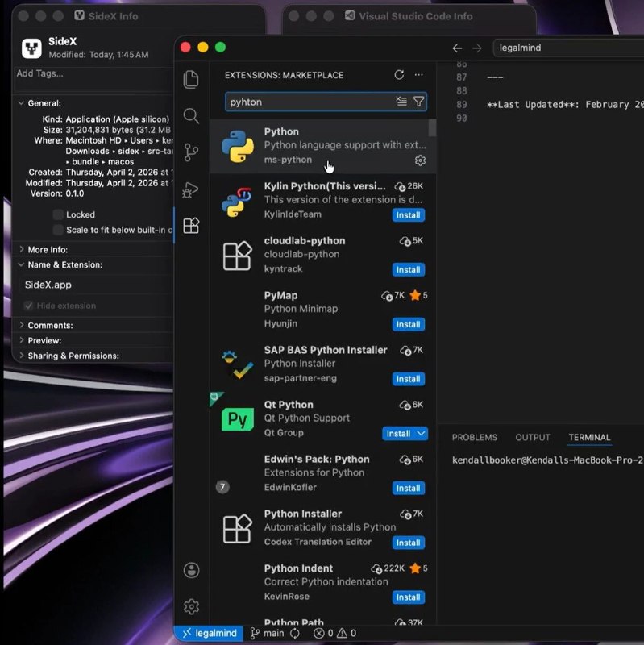The image size is (644, 645).
Task: Open the Qt Python install dropdown arrow
Action: click(x=421, y=434)
